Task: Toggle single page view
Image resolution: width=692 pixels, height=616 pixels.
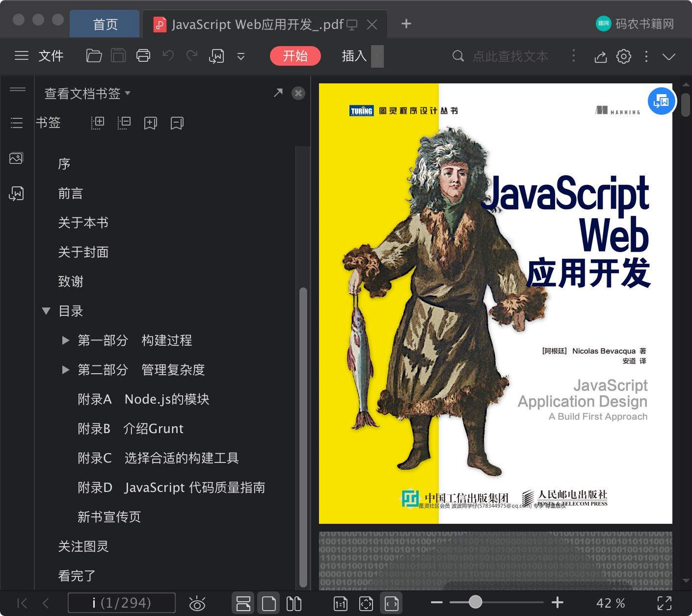Action: [268, 603]
